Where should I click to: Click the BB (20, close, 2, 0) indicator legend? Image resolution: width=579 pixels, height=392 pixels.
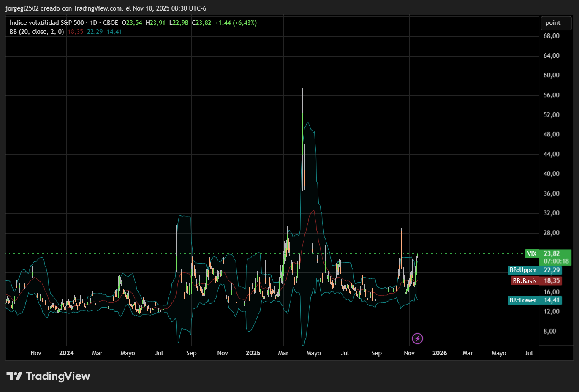click(x=37, y=32)
